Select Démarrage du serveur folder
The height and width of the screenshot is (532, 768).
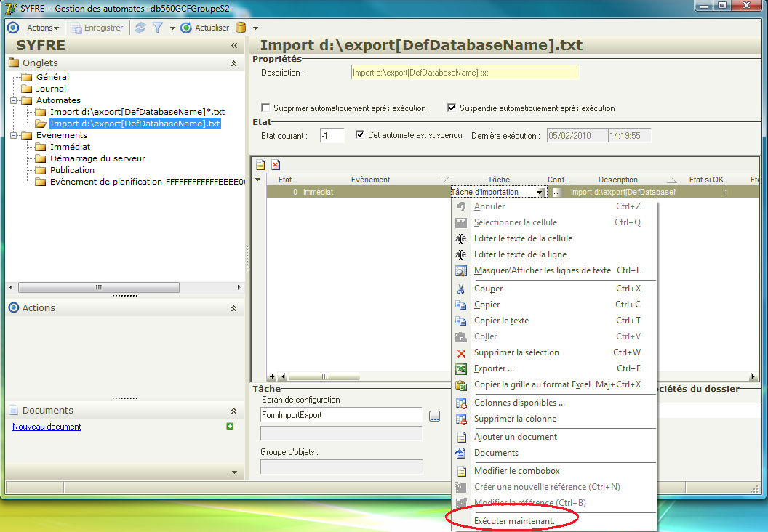(97, 158)
